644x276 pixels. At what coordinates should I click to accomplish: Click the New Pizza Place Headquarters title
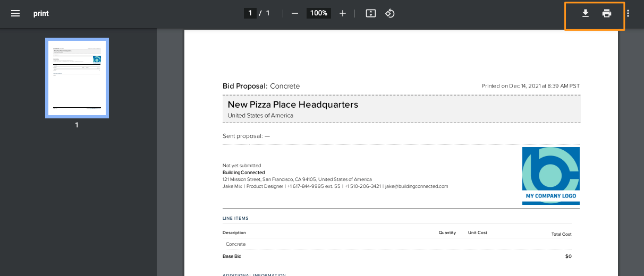pyautogui.click(x=293, y=105)
